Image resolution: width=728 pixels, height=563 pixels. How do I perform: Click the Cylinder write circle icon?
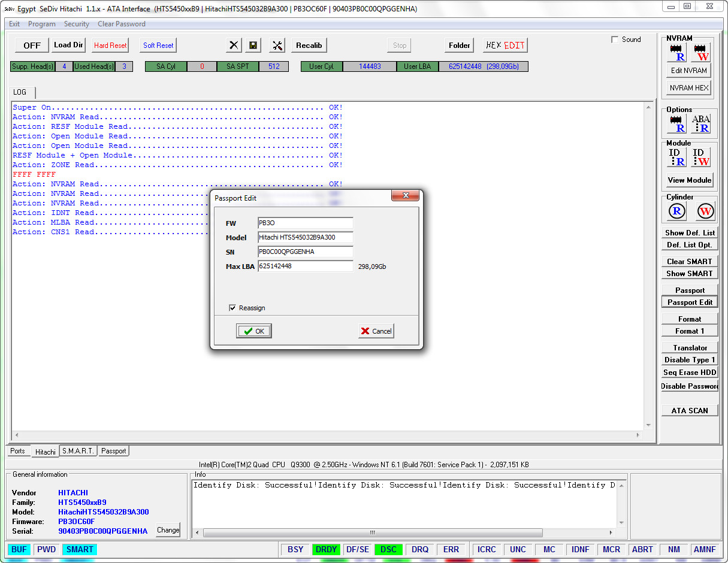[x=705, y=211]
